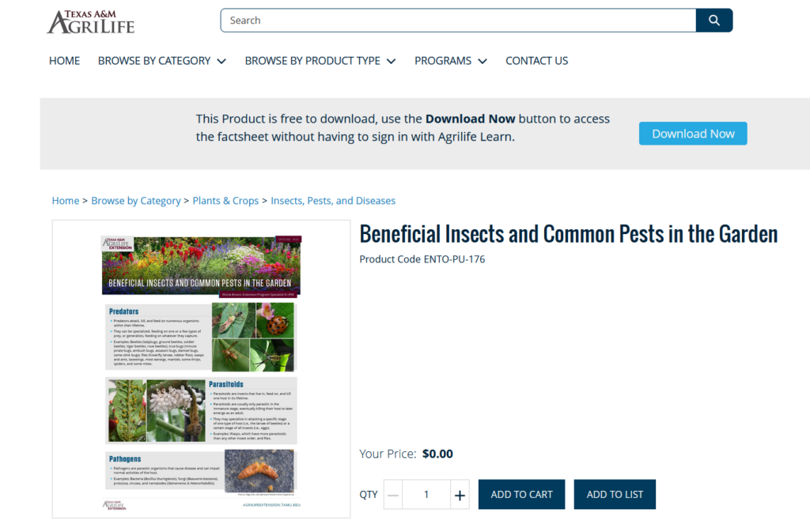The height and width of the screenshot is (532, 810).
Task: Open Insects, Pests, and Diseases breadcrumb
Action: pyautogui.click(x=333, y=201)
